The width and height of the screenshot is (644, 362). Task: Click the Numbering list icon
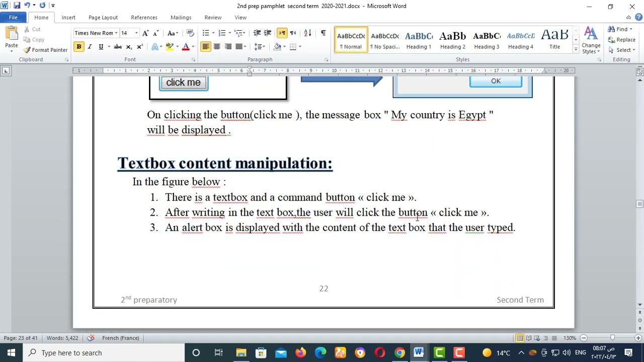click(222, 33)
